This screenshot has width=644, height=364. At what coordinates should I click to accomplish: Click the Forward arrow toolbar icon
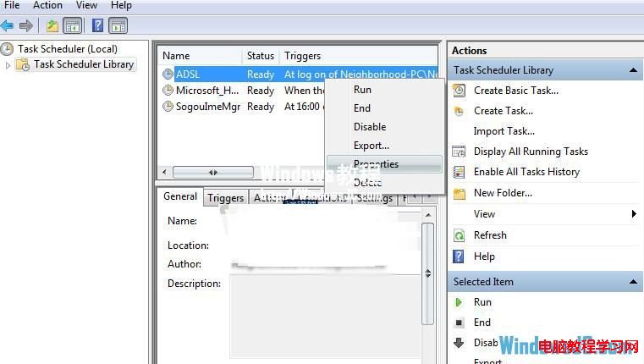(x=26, y=26)
